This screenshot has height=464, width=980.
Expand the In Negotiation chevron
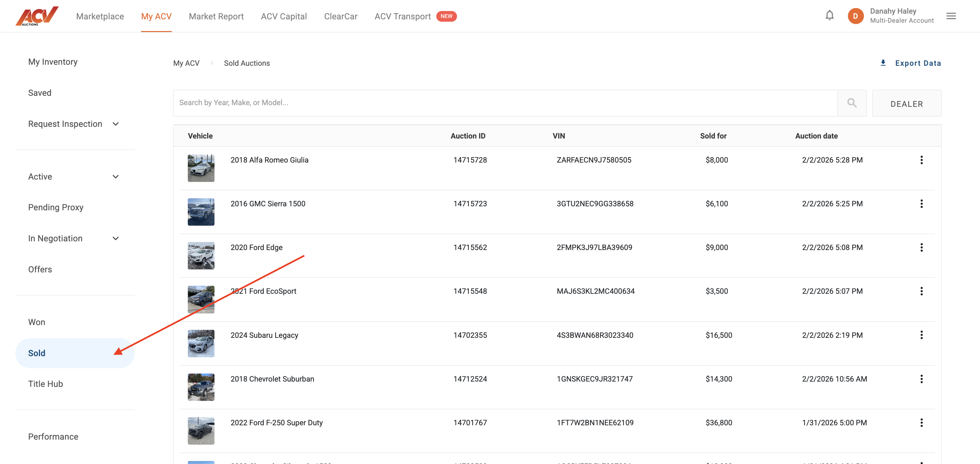116,238
